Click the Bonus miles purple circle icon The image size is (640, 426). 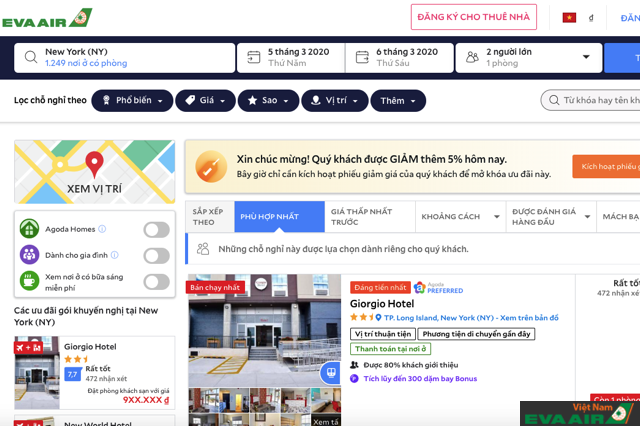pos(354,379)
